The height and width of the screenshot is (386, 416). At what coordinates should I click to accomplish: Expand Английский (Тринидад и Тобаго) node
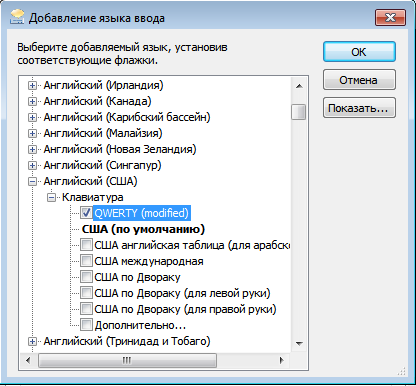pyautogui.click(x=32, y=341)
